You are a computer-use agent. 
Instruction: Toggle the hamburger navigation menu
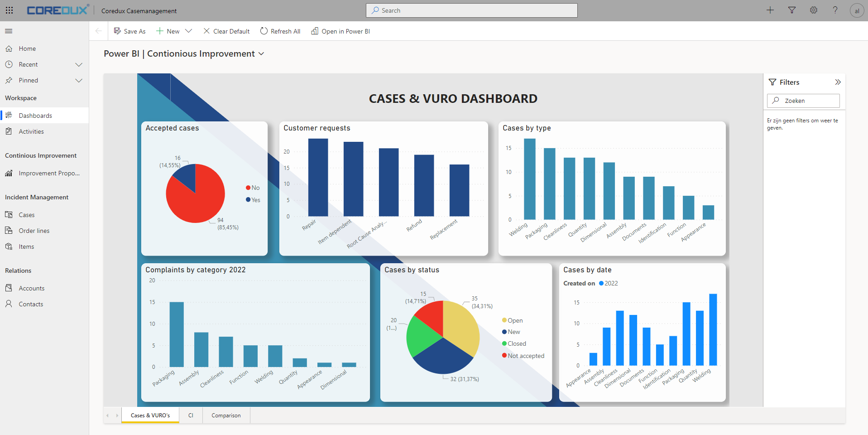tap(9, 31)
